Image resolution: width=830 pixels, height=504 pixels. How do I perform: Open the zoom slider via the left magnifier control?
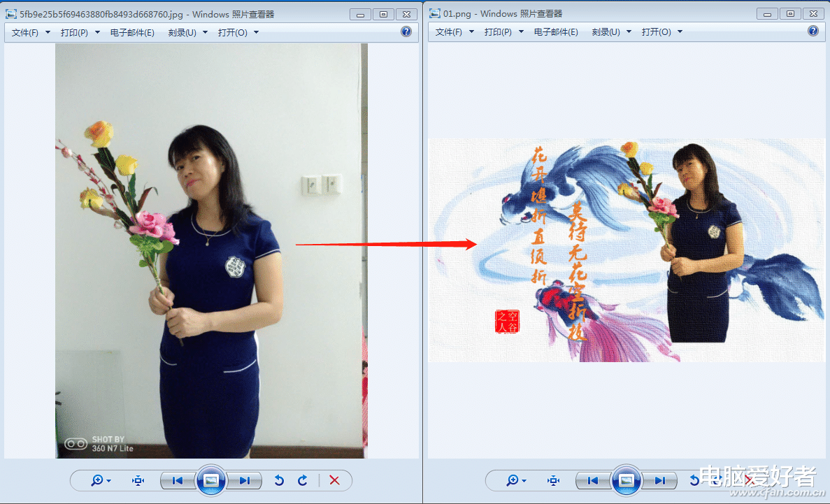99,480
